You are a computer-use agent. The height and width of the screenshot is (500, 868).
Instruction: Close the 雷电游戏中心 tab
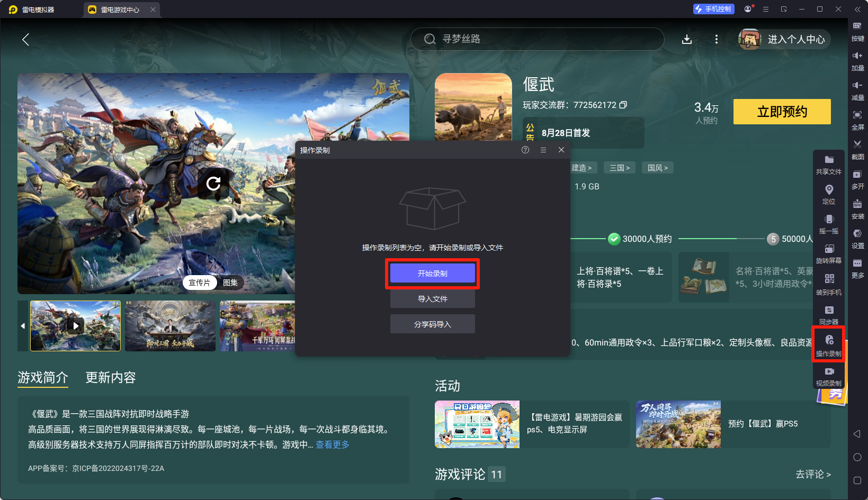[x=153, y=10]
